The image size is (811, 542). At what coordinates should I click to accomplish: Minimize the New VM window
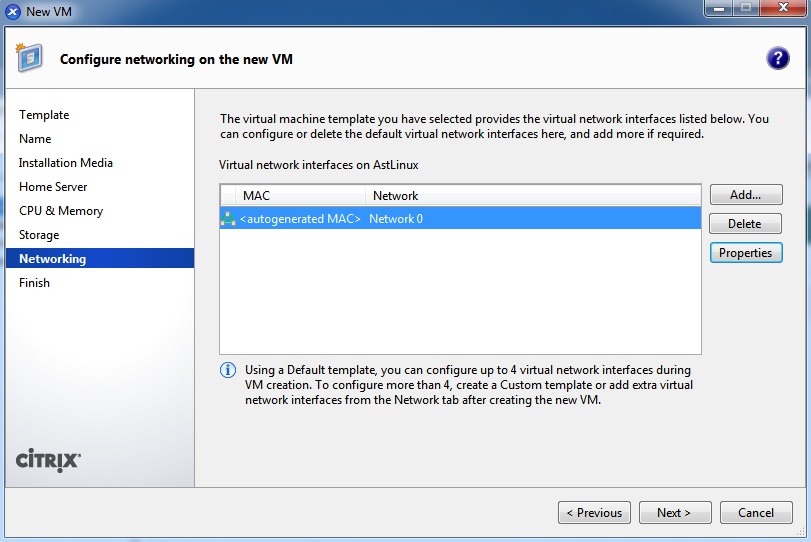point(719,8)
